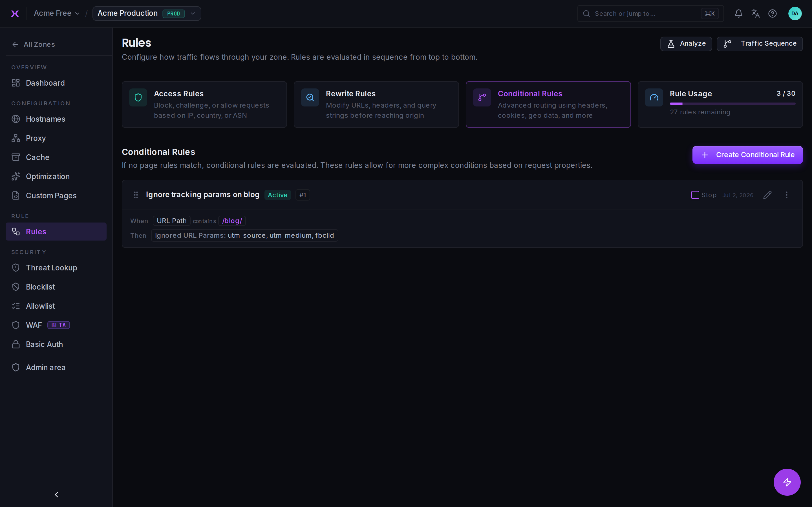
Task: Expand the Acme Free organization dropdown
Action: click(x=57, y=14)
